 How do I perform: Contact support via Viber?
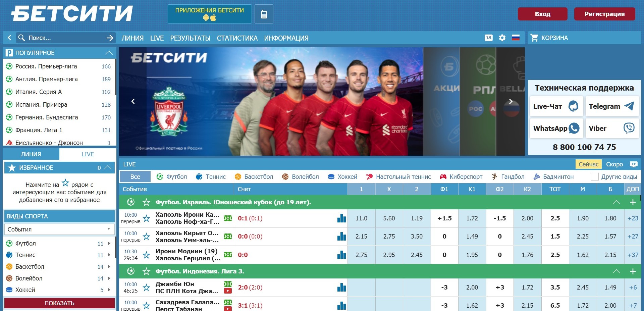tap(612, 128)
